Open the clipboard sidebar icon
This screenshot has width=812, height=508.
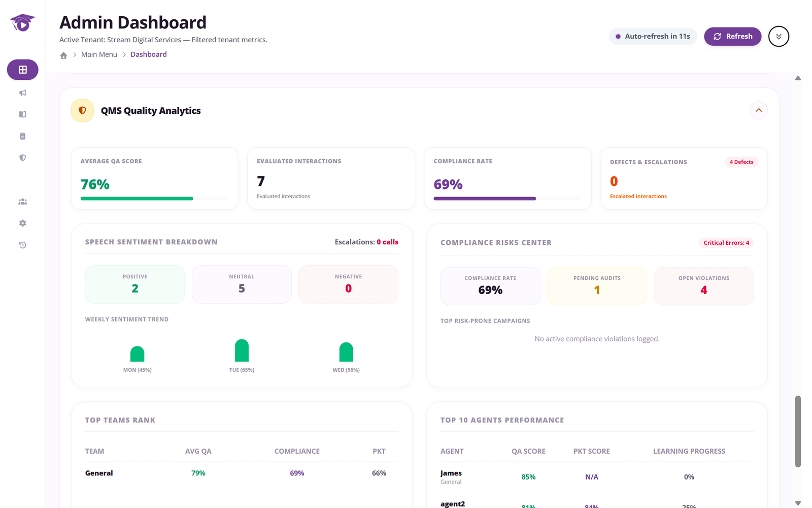[22, 136]
